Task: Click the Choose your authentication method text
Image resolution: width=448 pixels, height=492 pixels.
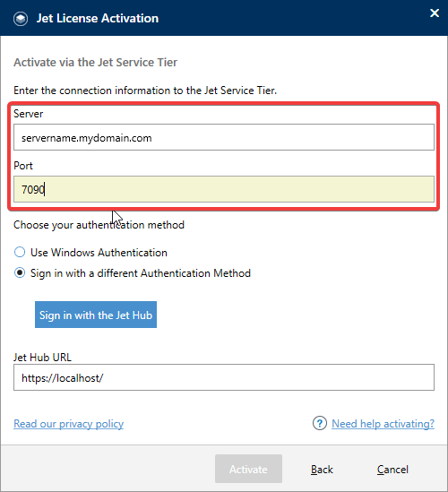Action: 99,225
